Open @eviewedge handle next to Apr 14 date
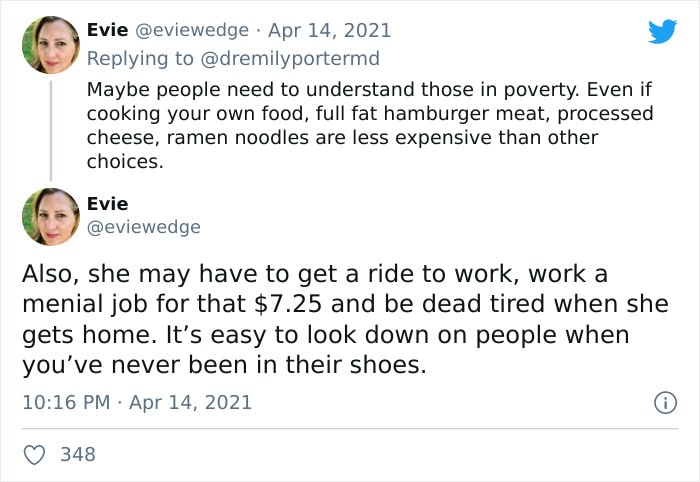Viewport: 700px width, 482px height. (192, 30)
